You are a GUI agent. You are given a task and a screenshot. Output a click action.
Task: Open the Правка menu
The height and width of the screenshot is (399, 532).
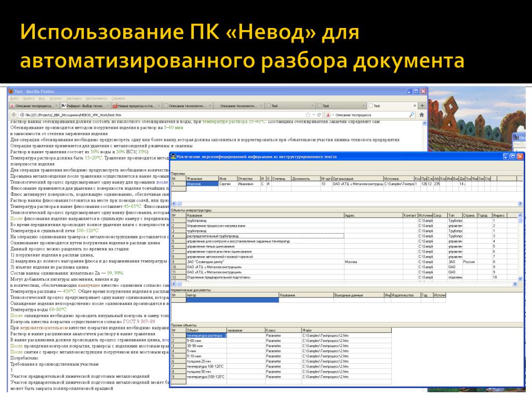29,98
